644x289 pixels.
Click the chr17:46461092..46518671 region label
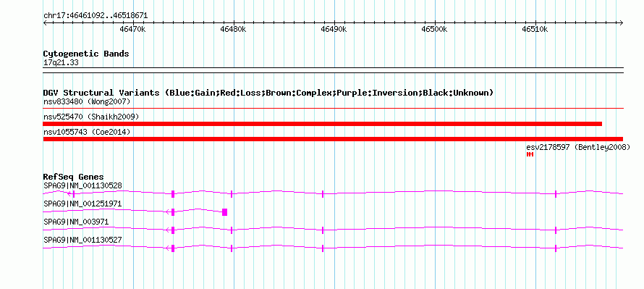tap(96, 16)
